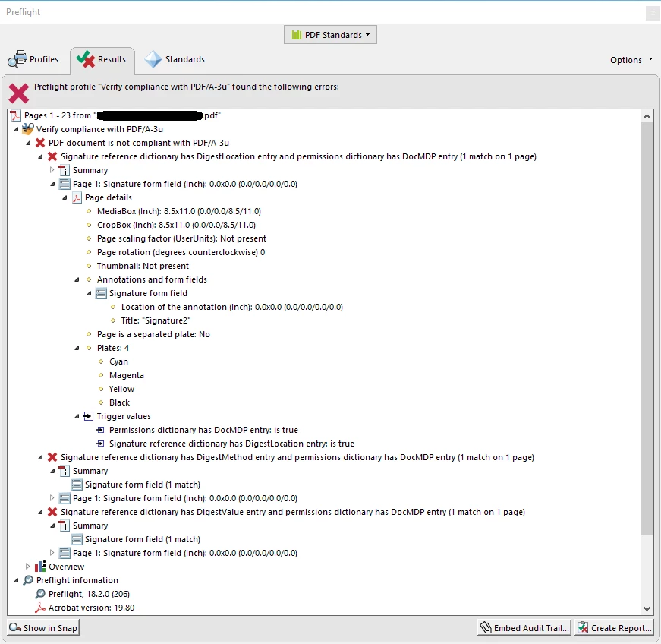The image size is (661, 644).
Task: Select the Magenta plate entry
Action: [x=127, y=375]
